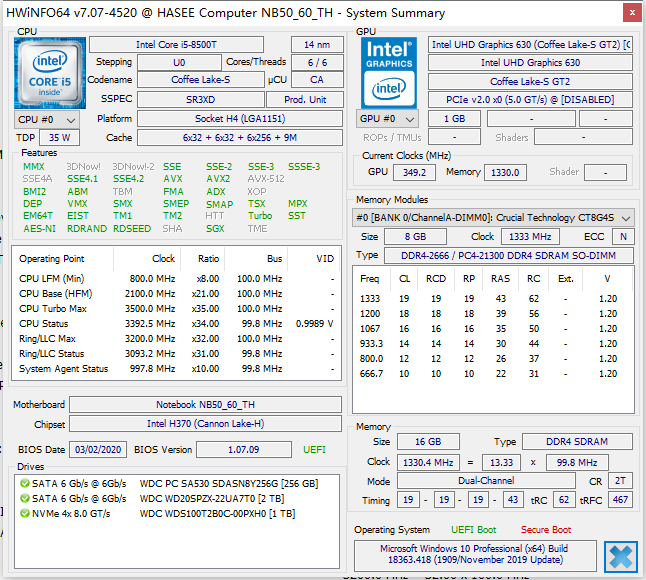This screenshot has height=580, width=646.
Task: Click the VID value 0.9989 V
Action: 314,324
